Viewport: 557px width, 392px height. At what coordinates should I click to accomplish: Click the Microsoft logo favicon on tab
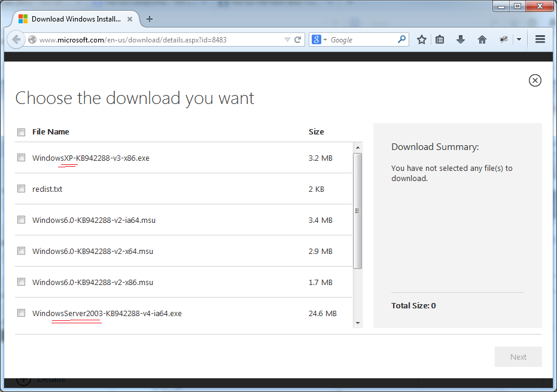coord(23,19)
